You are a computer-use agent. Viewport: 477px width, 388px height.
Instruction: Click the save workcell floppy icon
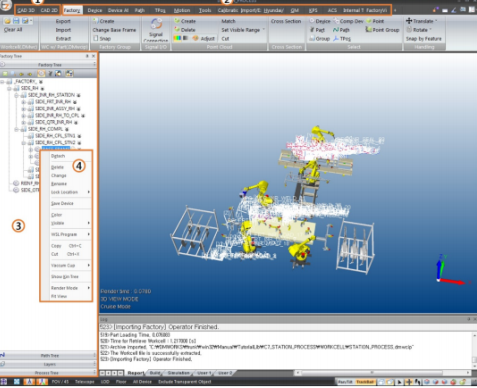pos(16,21)
